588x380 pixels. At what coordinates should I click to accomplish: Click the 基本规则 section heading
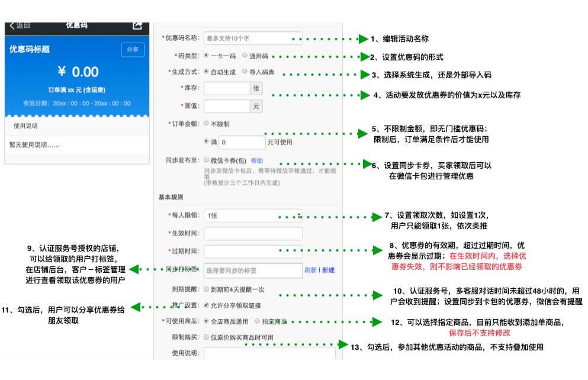pyautogui.click(x=171, y=197)
